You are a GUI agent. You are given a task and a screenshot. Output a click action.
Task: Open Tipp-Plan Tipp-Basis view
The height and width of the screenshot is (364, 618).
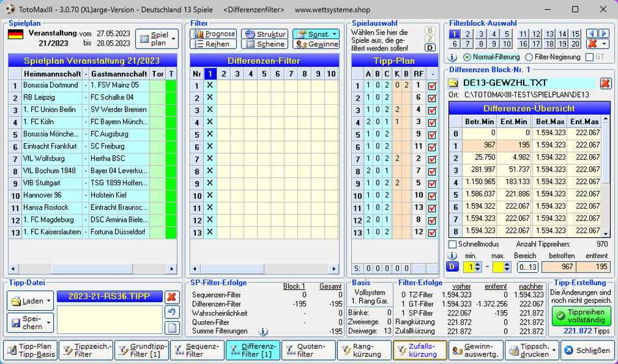coord(31,350)
